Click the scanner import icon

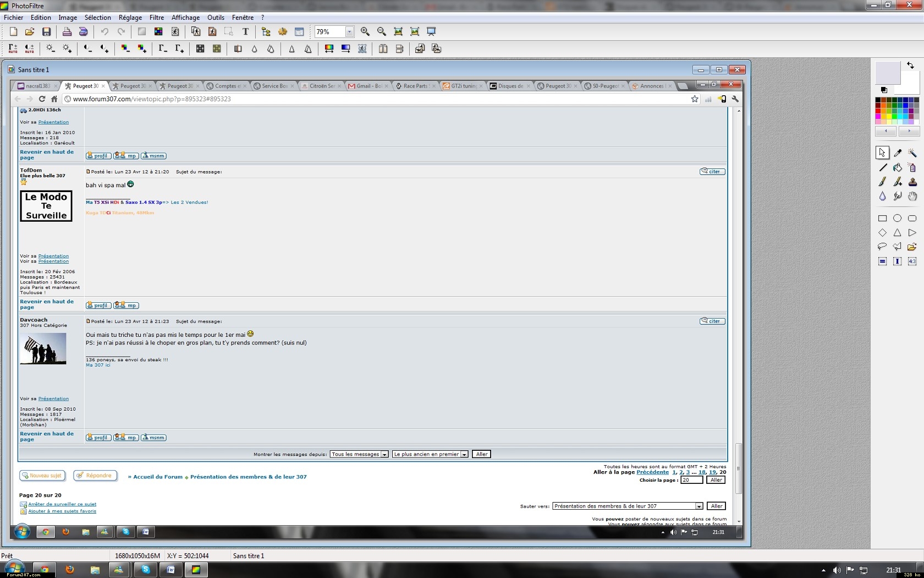point(83,31)
